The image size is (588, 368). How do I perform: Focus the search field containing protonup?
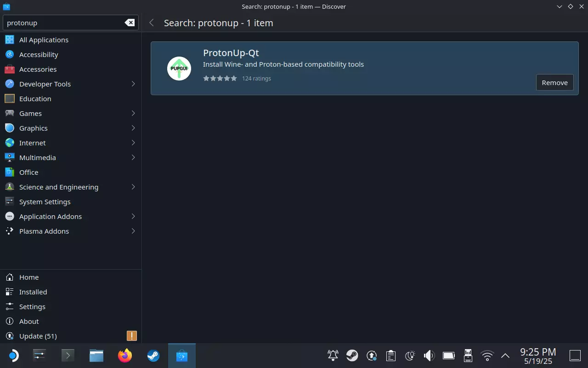70,23
